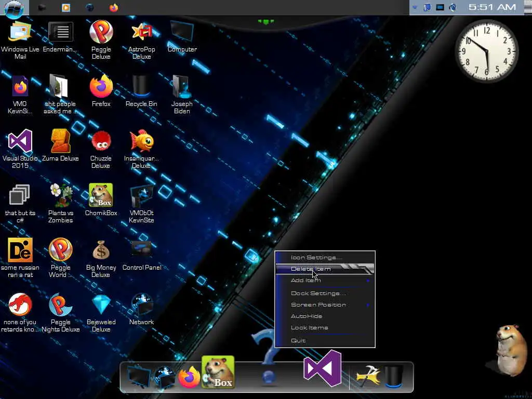Select the VM0 KevinSi… Firefox file icon
The width and height of the screenshot is (532, 399).
[x=20, y=95]
